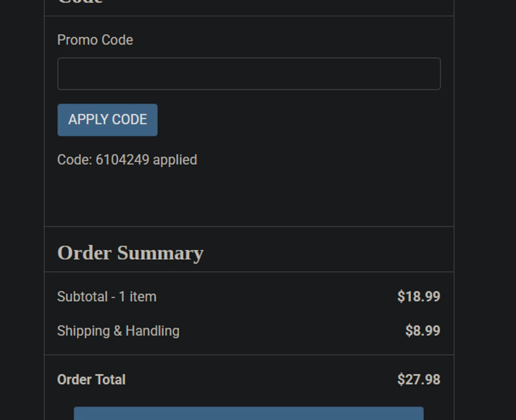The image size is (516, 420).
Task: Click the divider line above Promo Code label
Action: (x=249, y=16)
